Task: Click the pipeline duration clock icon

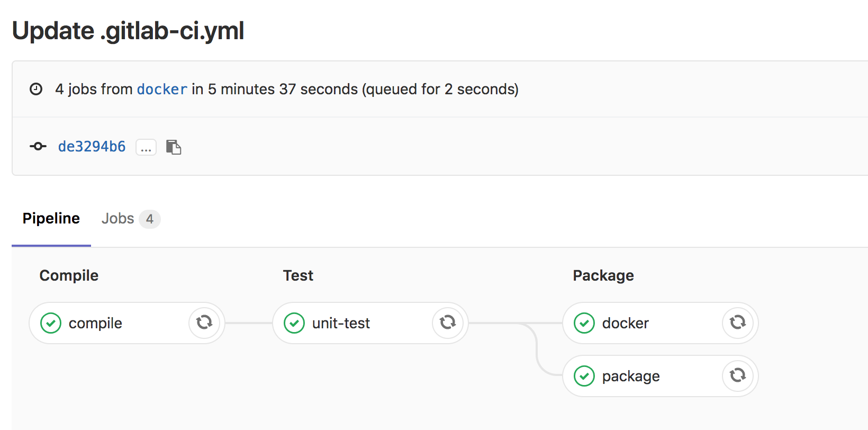Action: pos(36,89)
